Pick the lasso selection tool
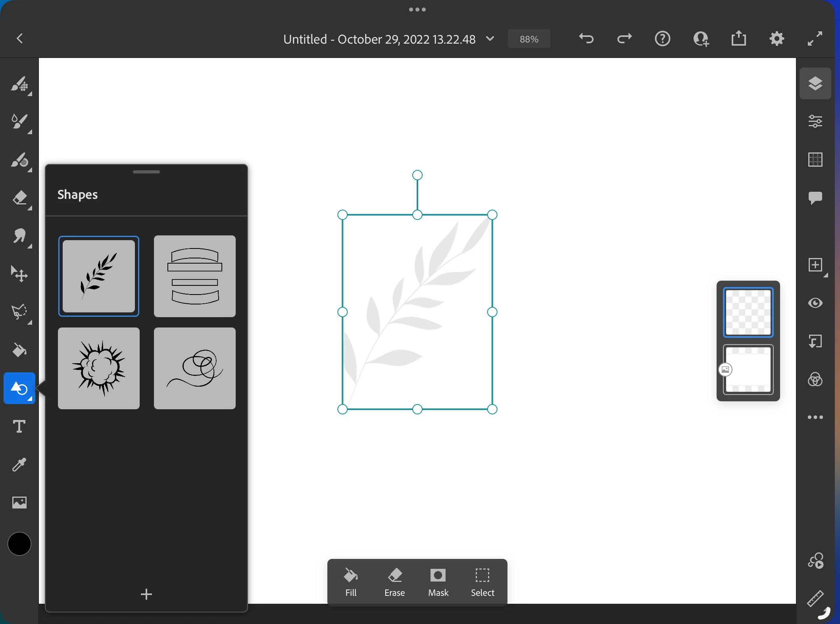Image resolution: width=840 pixels, height=624 pixels. point(19,312)
